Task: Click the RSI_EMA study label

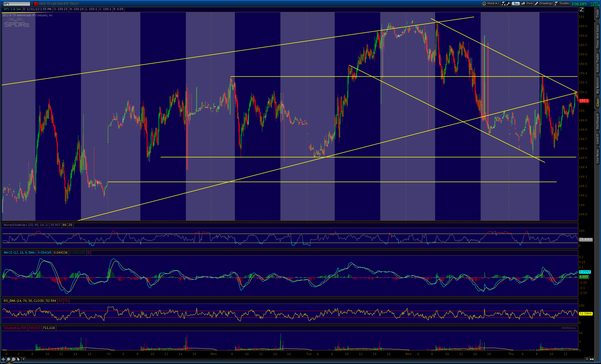Action: [x=24, y=301]
